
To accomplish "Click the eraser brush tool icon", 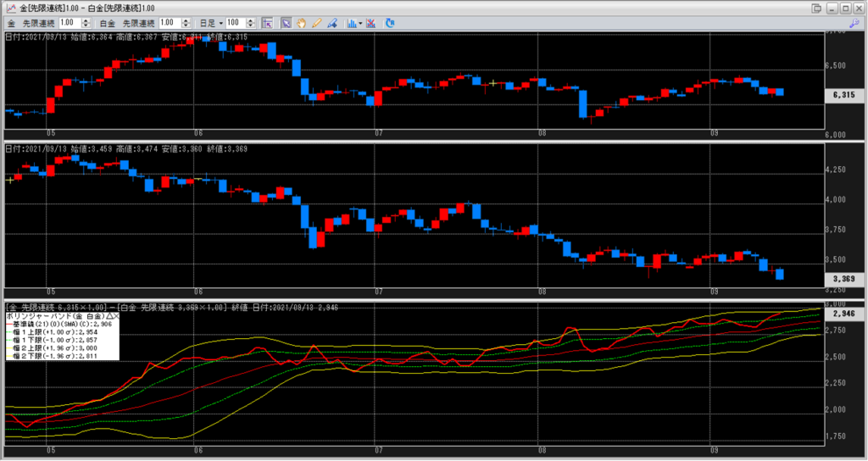I will point(331,23).
